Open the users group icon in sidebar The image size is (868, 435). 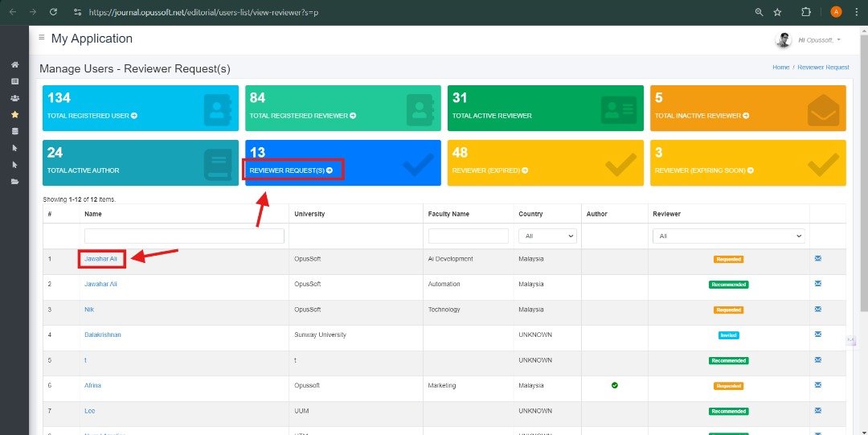point(15,98)
